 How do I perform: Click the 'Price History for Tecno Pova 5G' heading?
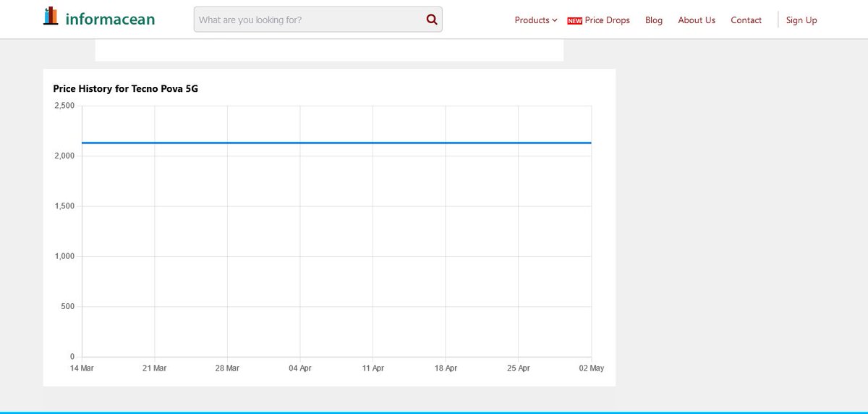[x=125, y=88]
